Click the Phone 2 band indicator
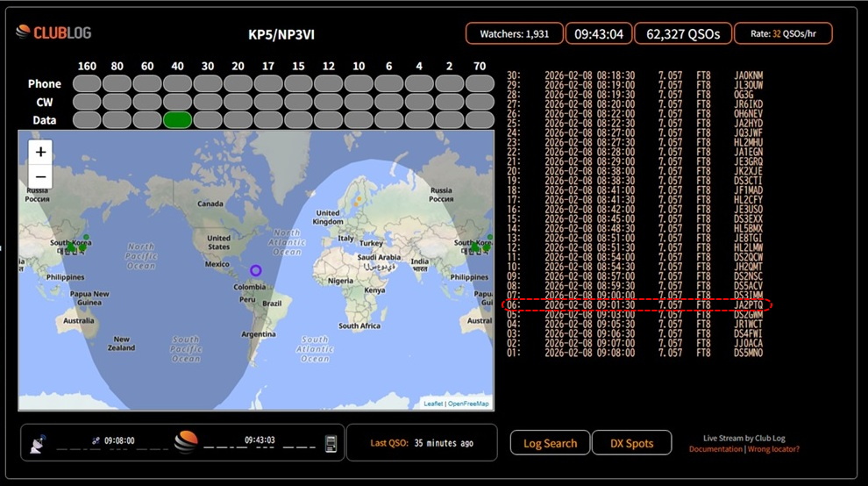This screenshot has width=868, height=486. click(x=450, y=83)
